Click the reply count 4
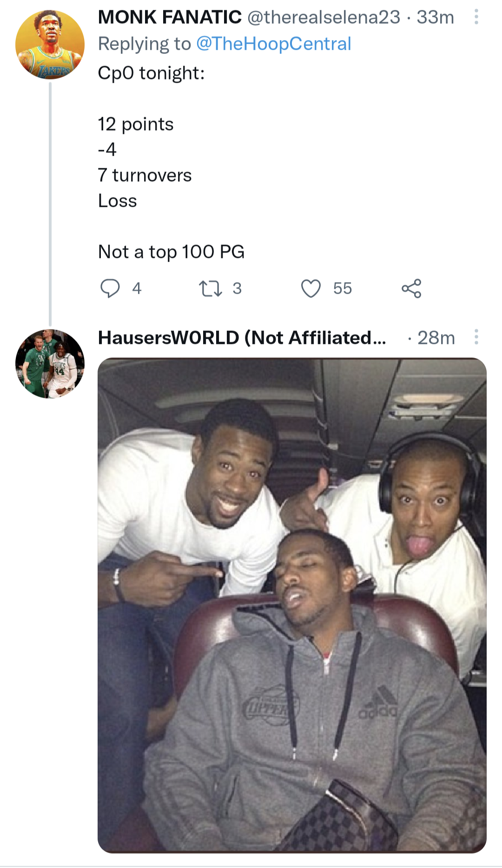The width and height of the screenshot is (502, 868). point(137,288)
